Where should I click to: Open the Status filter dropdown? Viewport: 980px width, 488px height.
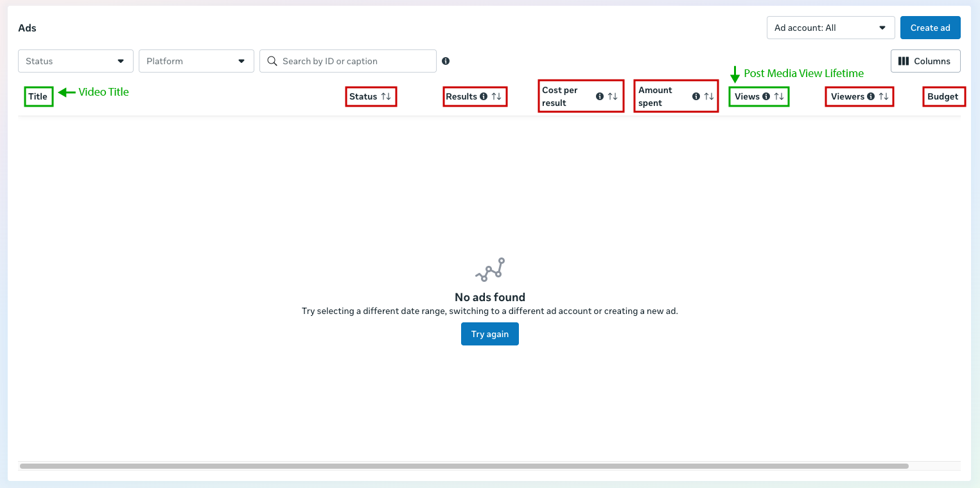tap(76, 61)
